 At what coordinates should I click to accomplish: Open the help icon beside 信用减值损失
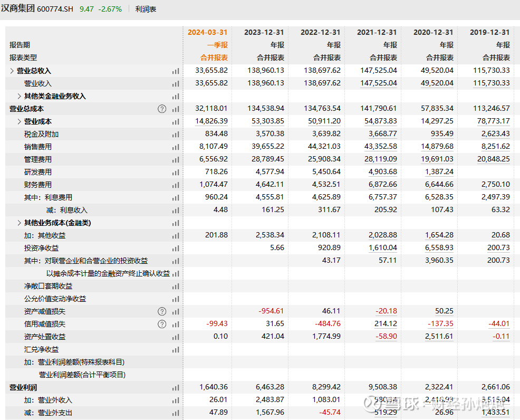[162, 324]
